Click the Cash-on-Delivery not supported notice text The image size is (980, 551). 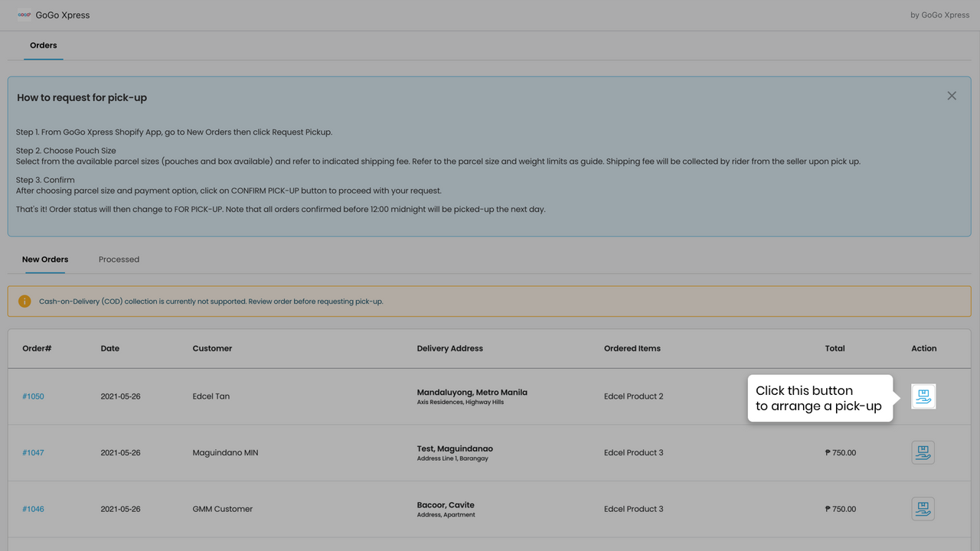pyautogui.click(x=211, y=302)
